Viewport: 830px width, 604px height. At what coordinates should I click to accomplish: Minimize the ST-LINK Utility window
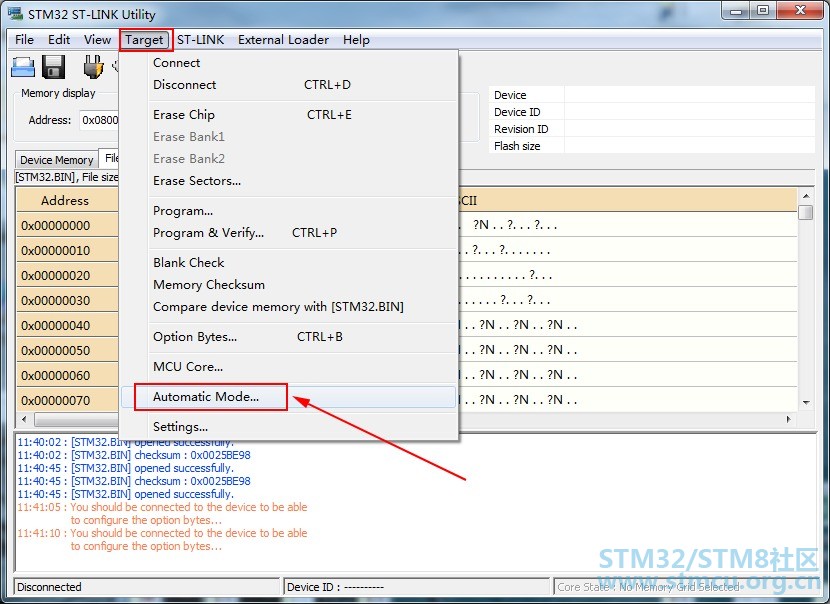[x=736, y=11]
